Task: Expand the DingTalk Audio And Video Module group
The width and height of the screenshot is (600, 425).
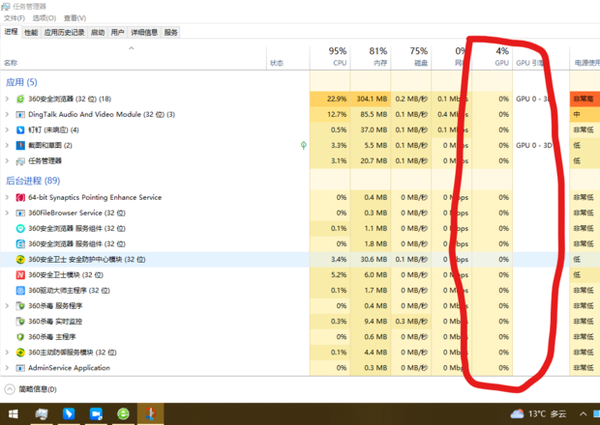Action: click(7, 114)
